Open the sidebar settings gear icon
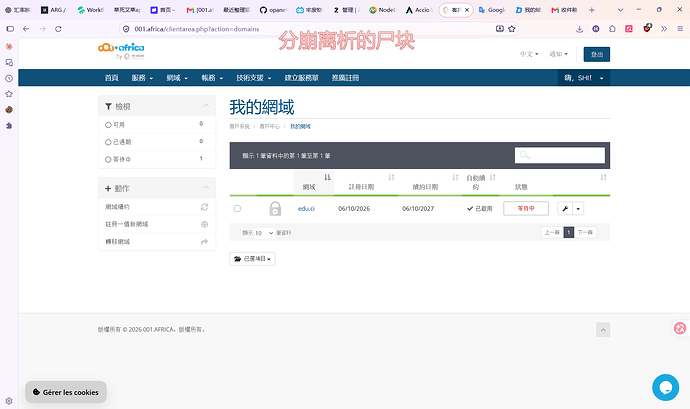Image resolution: width=690 pixels, height=409 pixels. (x=9, y=401)
